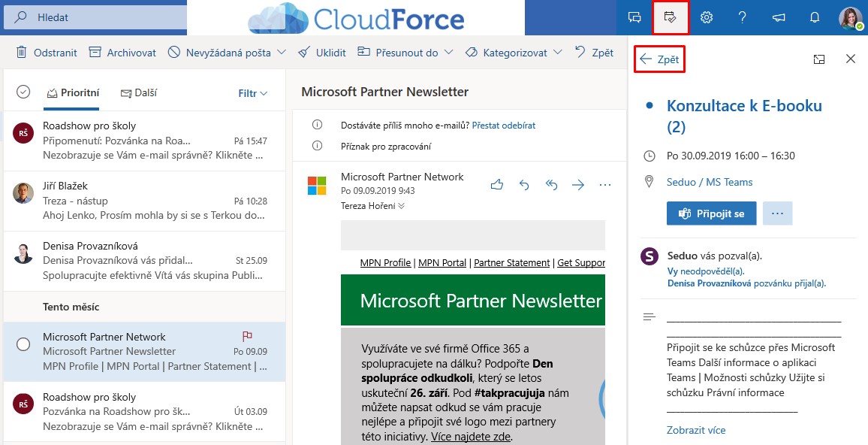The image size is (868, 445).
Task: Open the settings gear icon
Action: tap(707, 17)
